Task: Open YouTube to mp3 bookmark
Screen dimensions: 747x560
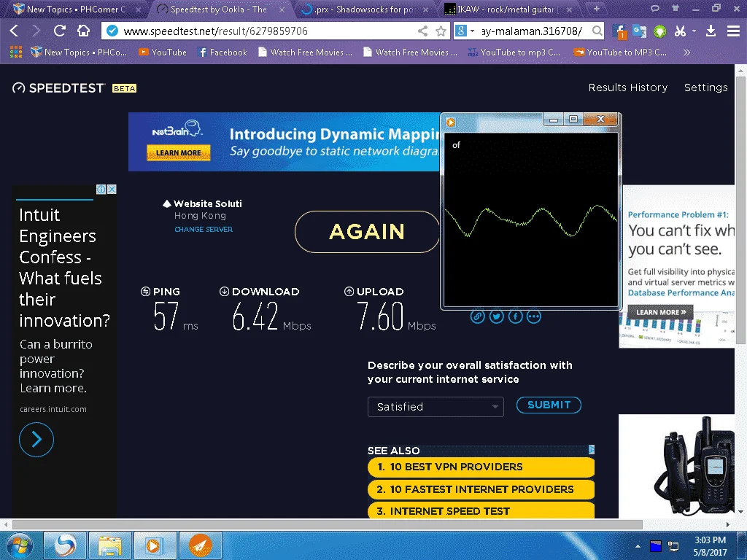Action: [x=514, y=52]
